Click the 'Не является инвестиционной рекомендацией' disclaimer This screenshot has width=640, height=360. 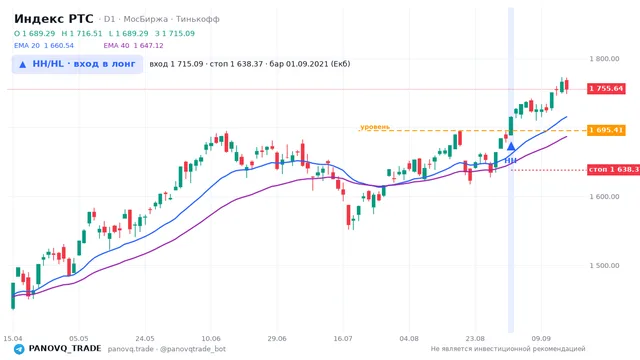click(x=508, y=349)
